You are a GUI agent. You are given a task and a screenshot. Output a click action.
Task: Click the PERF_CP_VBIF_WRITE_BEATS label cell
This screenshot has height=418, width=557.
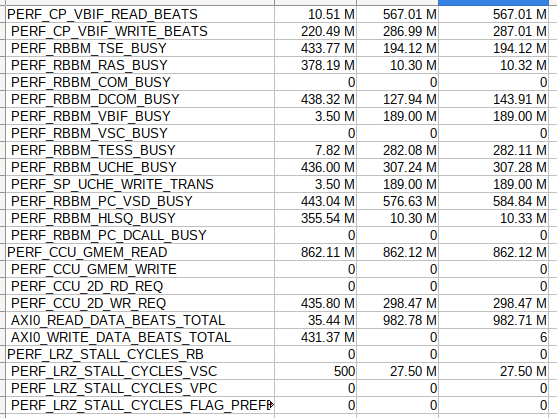140,32
